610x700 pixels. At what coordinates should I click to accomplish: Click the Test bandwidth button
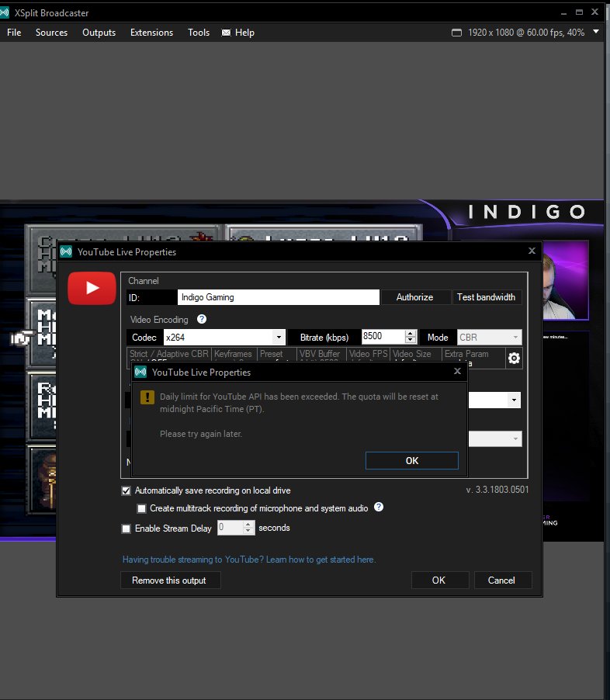[x=487, y=297]
